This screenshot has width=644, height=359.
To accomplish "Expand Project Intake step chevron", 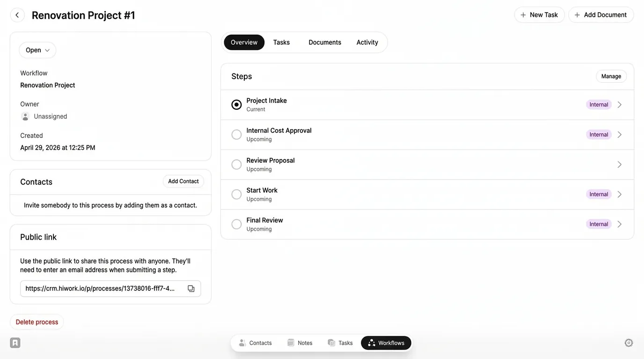I will pyautogui.click(x=619, y=105).
